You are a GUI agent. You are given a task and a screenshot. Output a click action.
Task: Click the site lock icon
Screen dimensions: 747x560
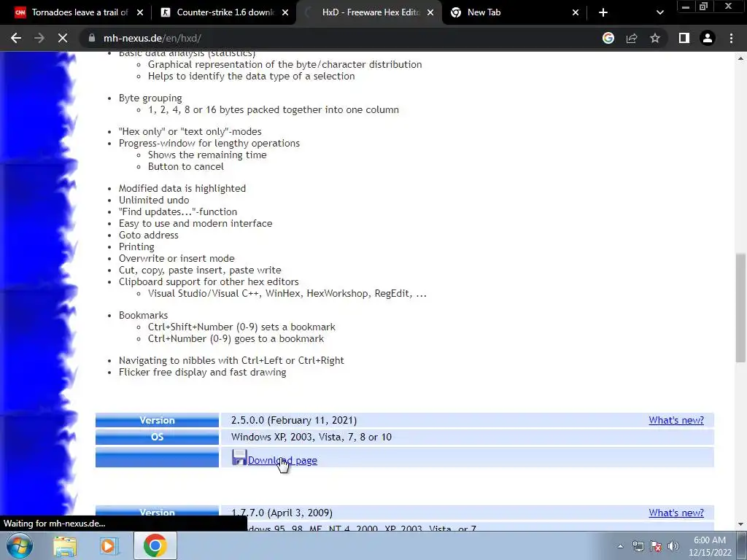pos(92,38)
